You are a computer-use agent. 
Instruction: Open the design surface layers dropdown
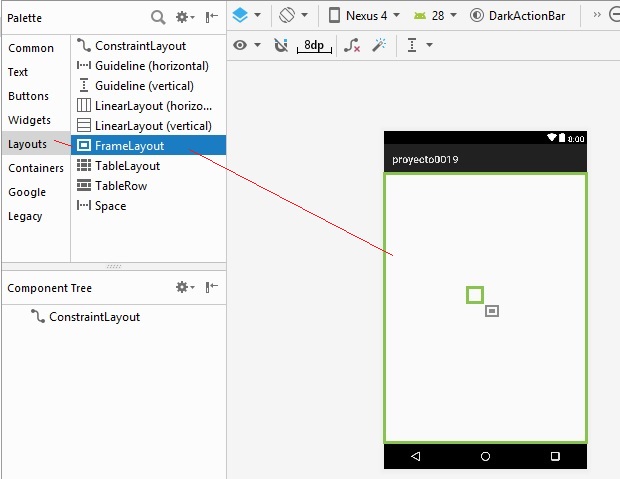coord(246,16)
